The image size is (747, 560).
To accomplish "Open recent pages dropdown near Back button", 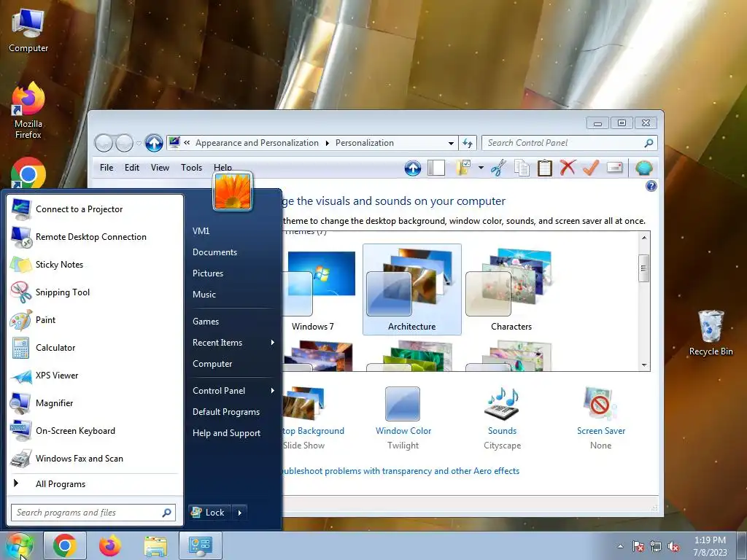I will point(139,143).
